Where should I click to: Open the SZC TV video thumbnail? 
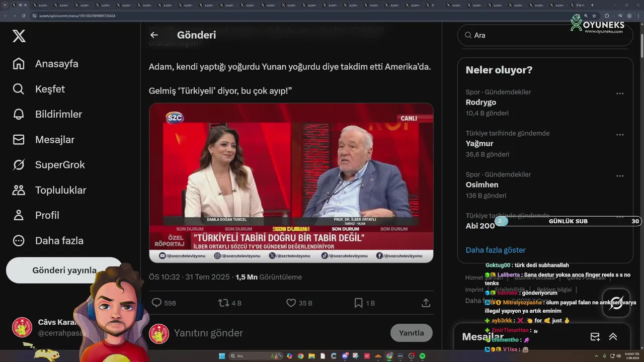coord(291,183)
